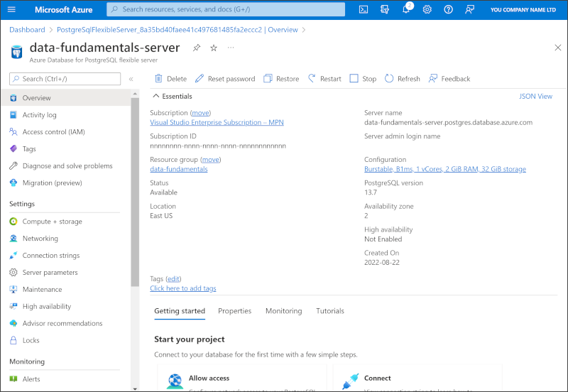
Task: Click move link next to Subscription
Action: [200, 113]
